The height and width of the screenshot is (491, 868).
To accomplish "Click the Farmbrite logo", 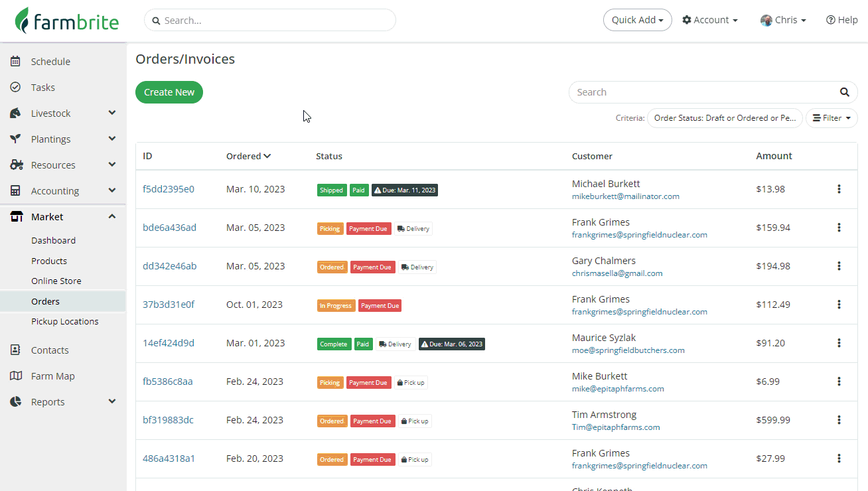I will [x=67, y=21].
